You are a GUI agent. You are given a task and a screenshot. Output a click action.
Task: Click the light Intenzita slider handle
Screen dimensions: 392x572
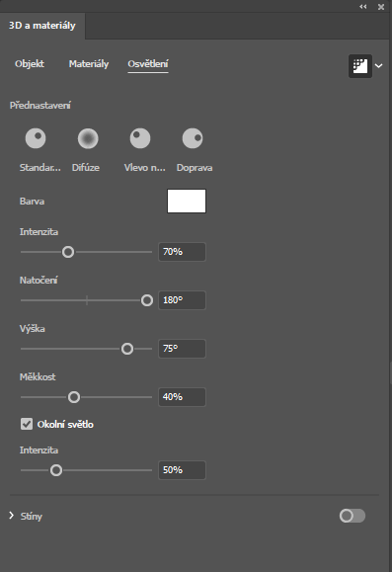pyautogui.click(x=68, y=252)
